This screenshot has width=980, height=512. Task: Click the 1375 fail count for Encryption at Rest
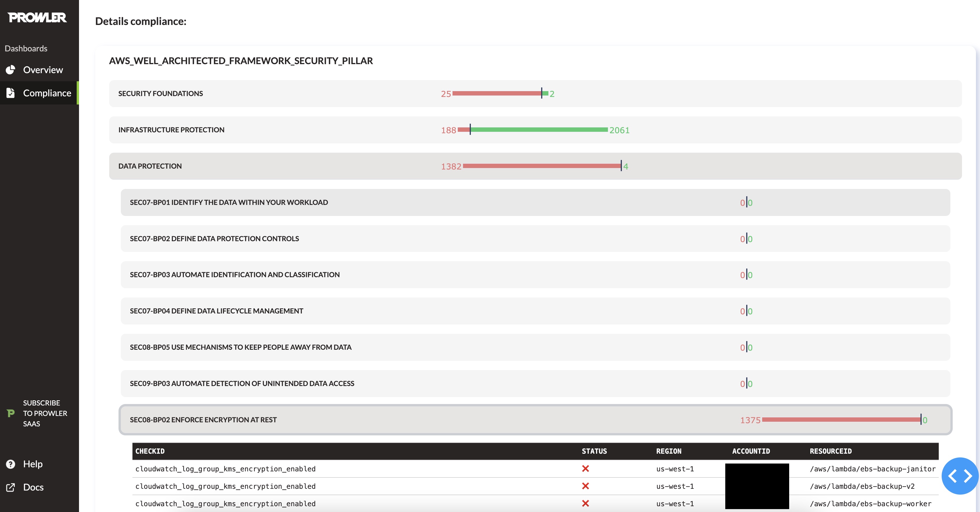(750, 420)
